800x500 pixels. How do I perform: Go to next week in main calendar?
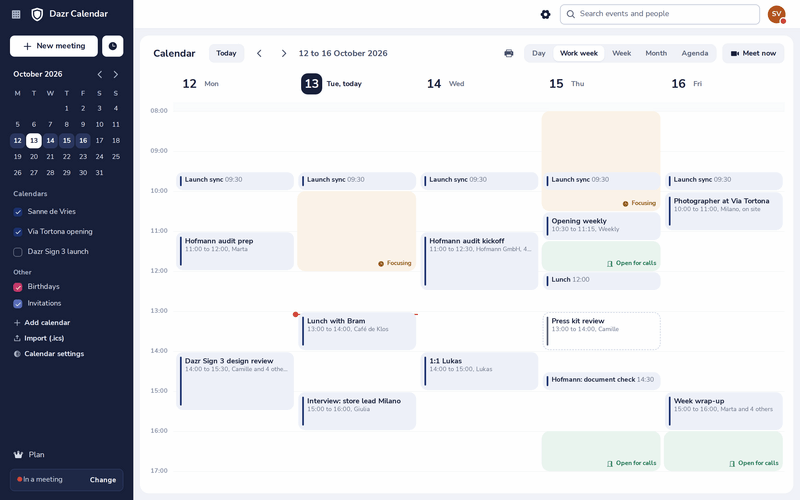(x=284, y=54)
